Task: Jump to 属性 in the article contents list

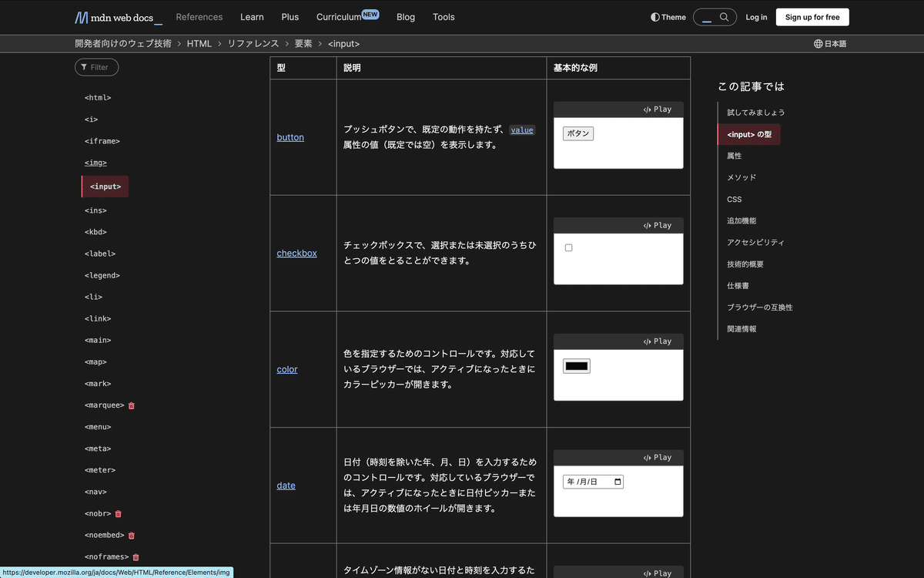Action: click(731, 155)
